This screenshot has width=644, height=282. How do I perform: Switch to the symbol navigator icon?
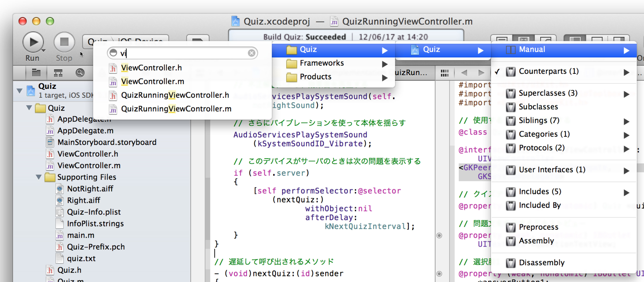[x=58, y=73]
